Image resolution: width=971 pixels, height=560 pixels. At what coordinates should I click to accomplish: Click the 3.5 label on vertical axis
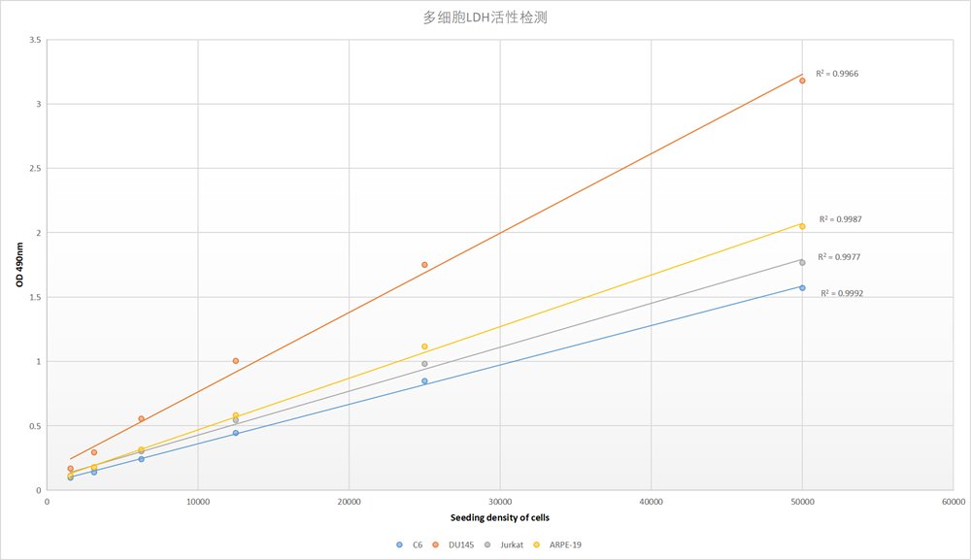pyautogui.click(x=35, y=40)
